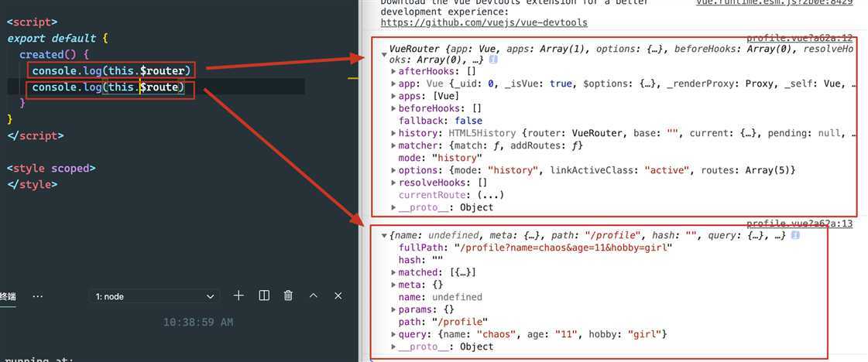Open the terminal panel overflow ellipsis menu
This screenshot has height=362, width=868.
[38, 296]
